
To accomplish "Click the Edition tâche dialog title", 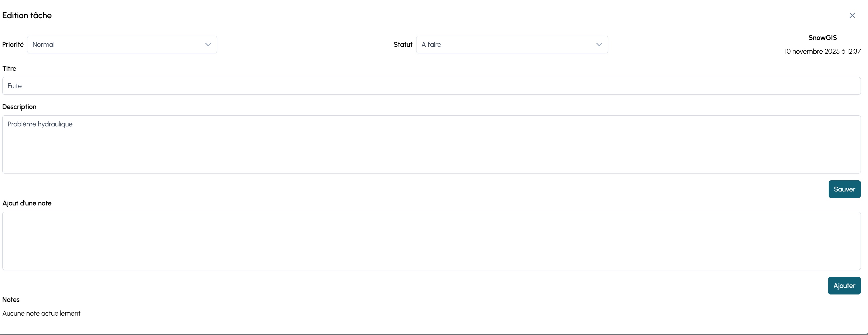I will tap(27, 15).
